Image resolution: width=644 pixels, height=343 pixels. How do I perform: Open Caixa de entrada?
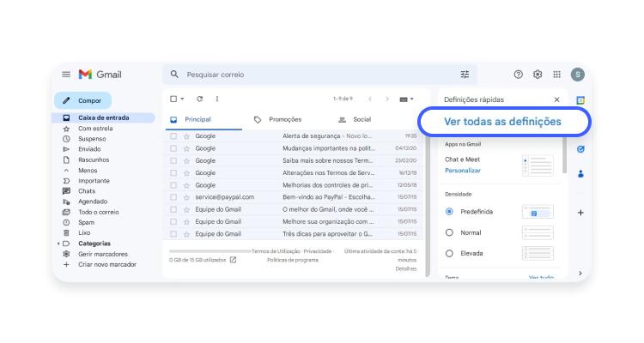(104, 117)
